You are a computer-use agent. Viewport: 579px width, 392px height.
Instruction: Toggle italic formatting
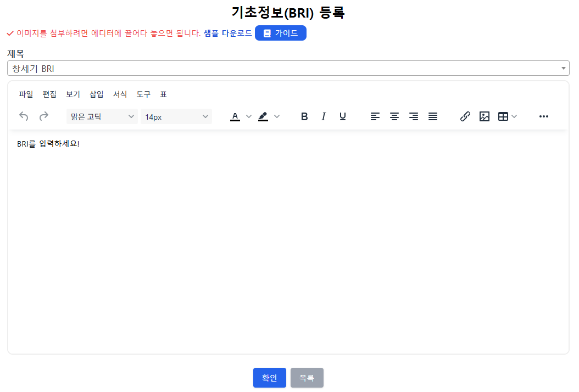tap(324, 116)
